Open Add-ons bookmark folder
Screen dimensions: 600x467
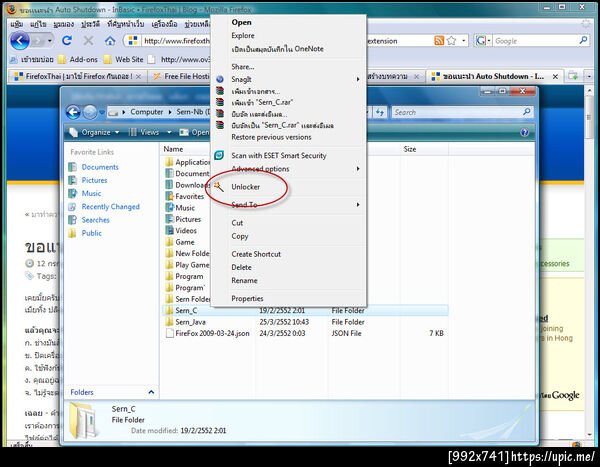pos(78,59)
